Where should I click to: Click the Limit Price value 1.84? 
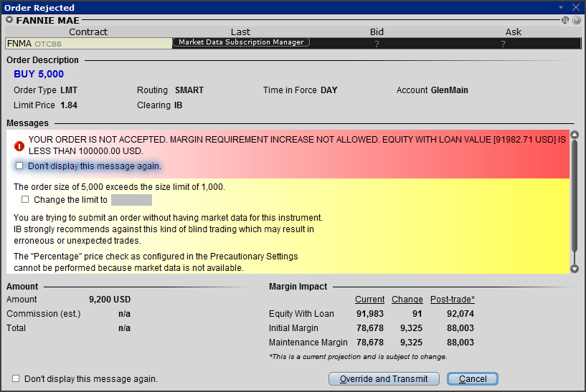[x=69, y=105]
